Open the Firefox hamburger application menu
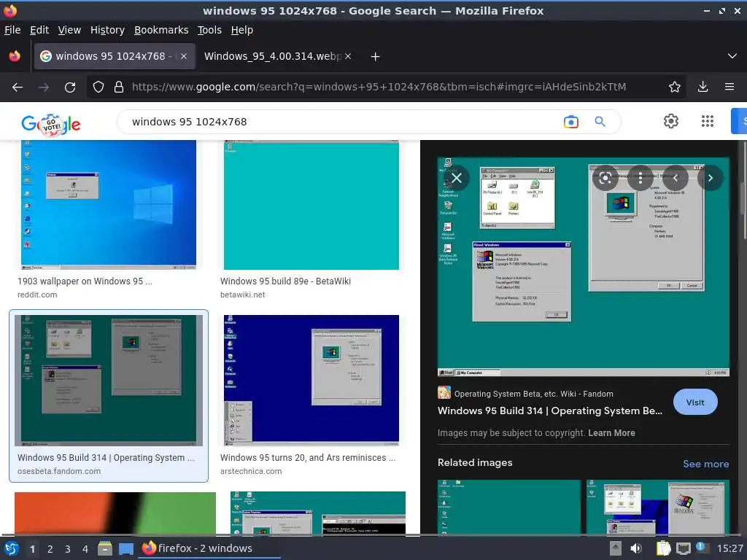 [729, 87]
